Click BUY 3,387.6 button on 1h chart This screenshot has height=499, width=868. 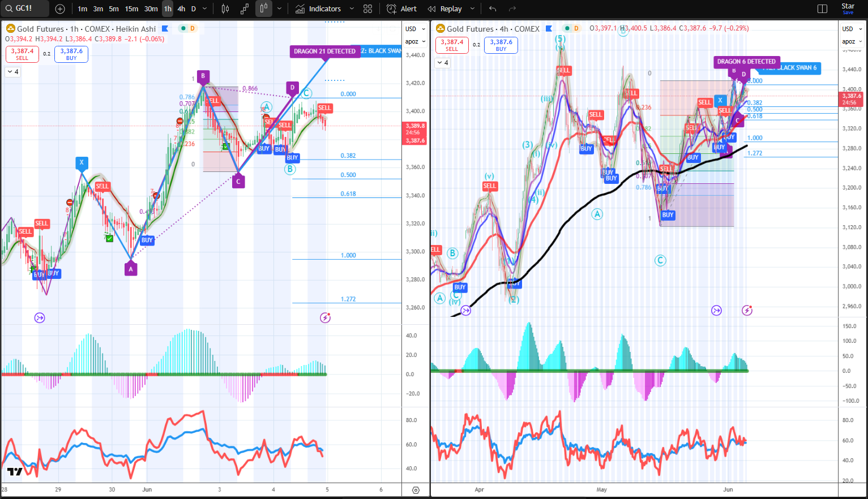coord(71,54)
